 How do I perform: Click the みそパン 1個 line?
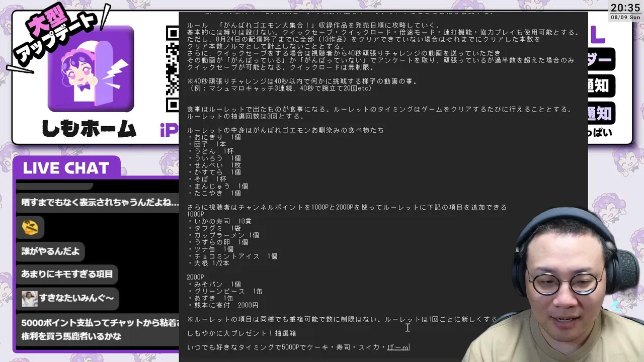(214, 285)
